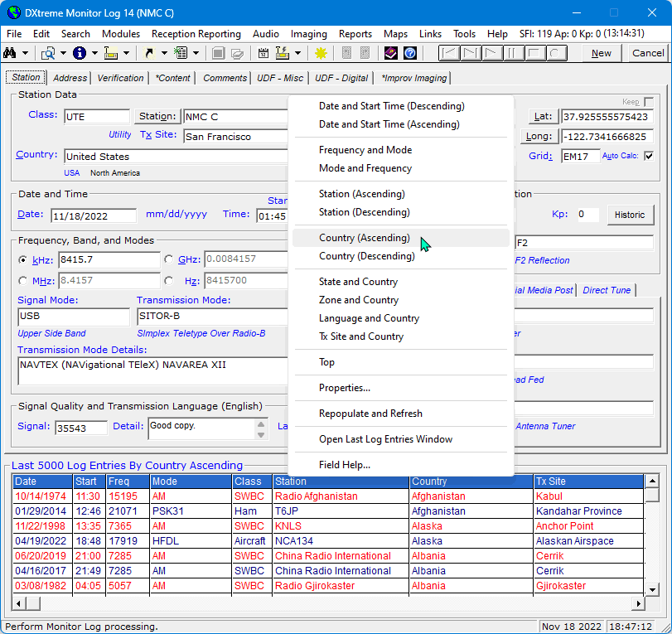Open dropdown arrow beside the binoculars icon
Image resolution: width=672 pixels, height=634 pixels.
26,53
